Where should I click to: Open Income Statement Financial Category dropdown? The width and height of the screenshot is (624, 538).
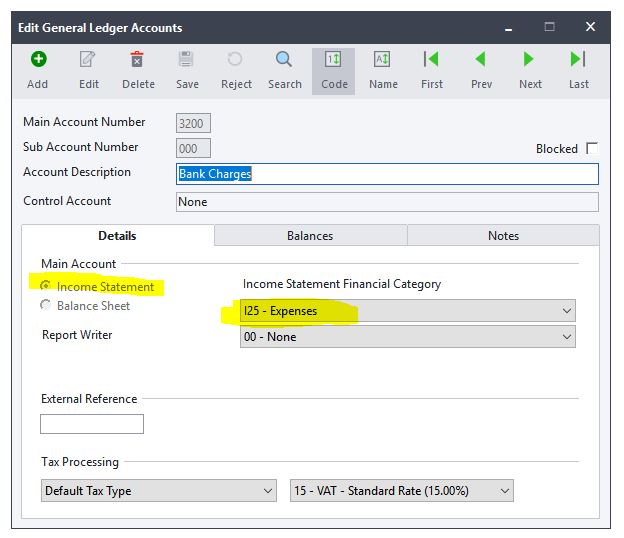tap(408, 311)
